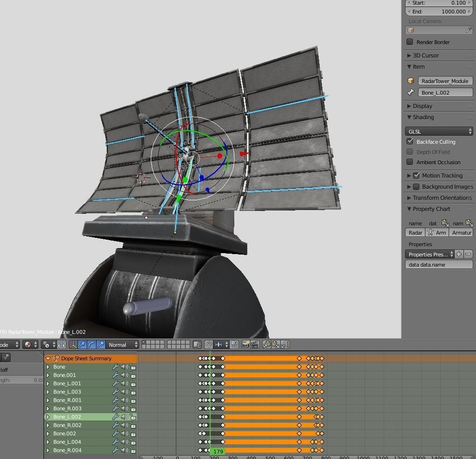Select the Bone_L.002 channel name
Viewport: 476px width, 459px height.
(67, 417)
